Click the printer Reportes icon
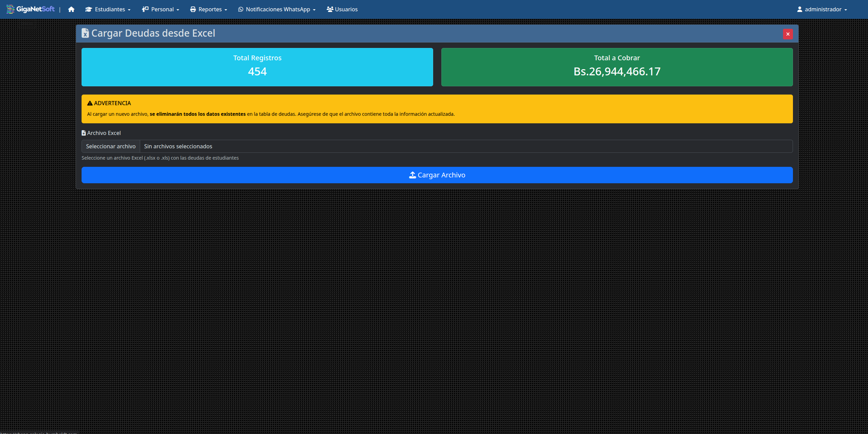The height and width of the screenshot is (434, 868). point(193,9)
